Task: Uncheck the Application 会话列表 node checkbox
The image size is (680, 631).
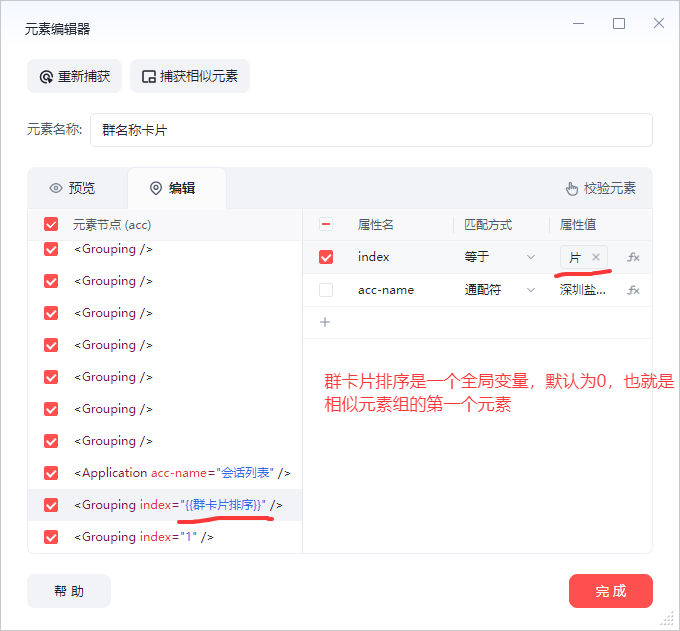Action: pos(51,473)
